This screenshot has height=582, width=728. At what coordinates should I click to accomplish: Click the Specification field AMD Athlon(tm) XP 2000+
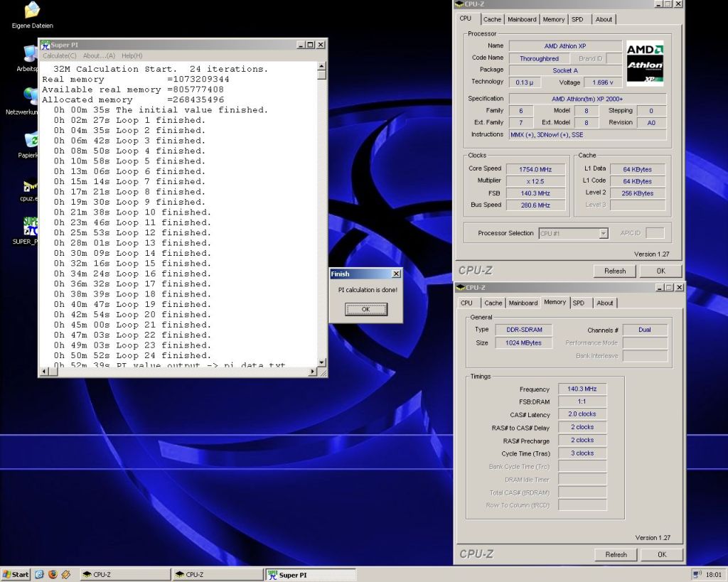[x=587, y=99]
